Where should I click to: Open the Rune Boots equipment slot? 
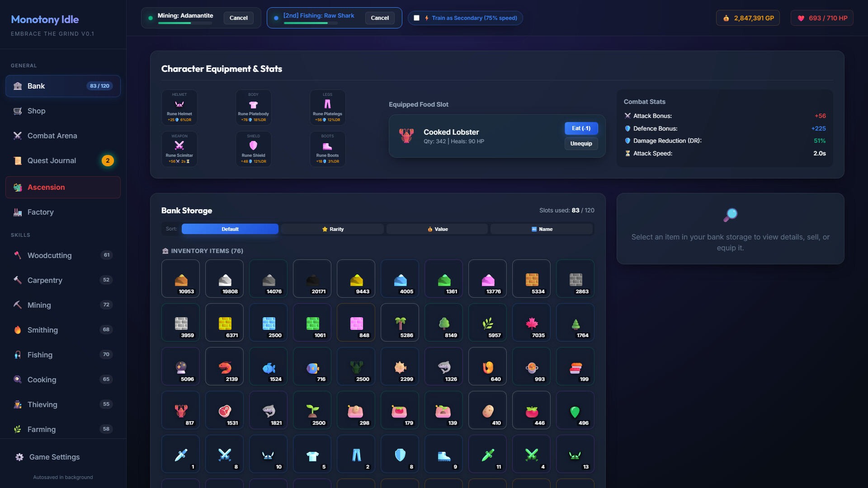coord(328,149)
